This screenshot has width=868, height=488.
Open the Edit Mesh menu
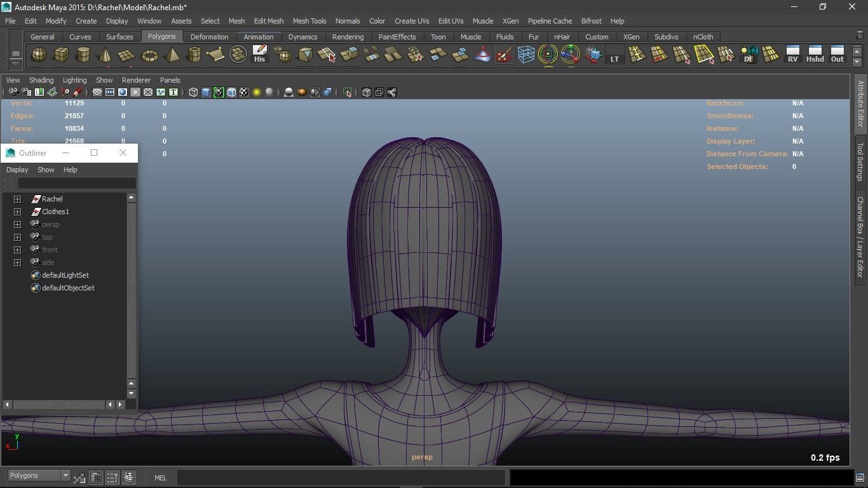[268, 21]
